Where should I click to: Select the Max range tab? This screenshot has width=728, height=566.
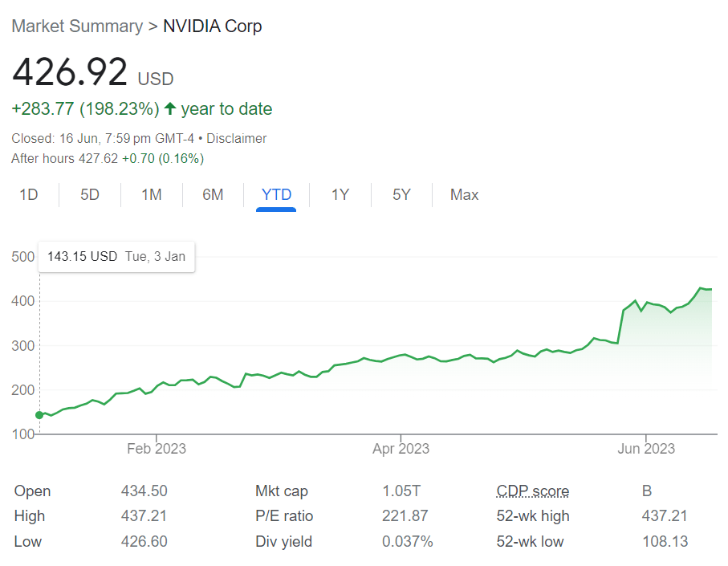[464, 195]
